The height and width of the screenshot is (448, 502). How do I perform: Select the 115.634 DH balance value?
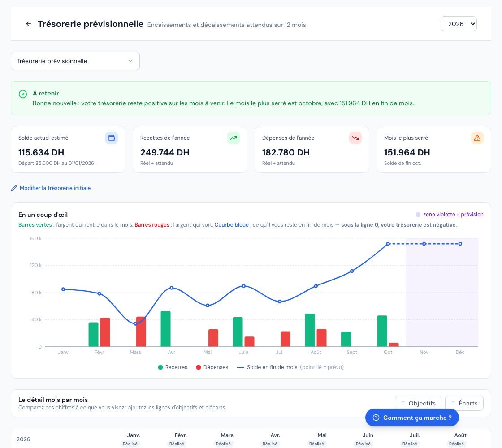(41, 152)
